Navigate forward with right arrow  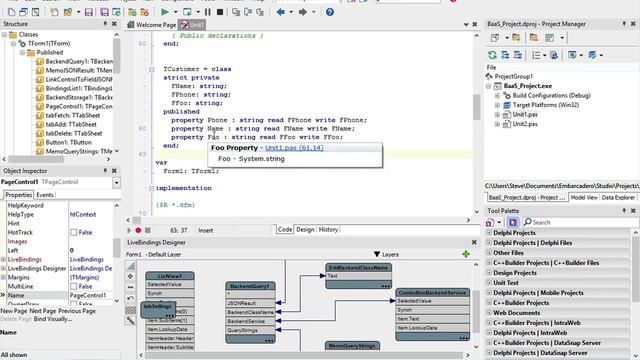303,12
